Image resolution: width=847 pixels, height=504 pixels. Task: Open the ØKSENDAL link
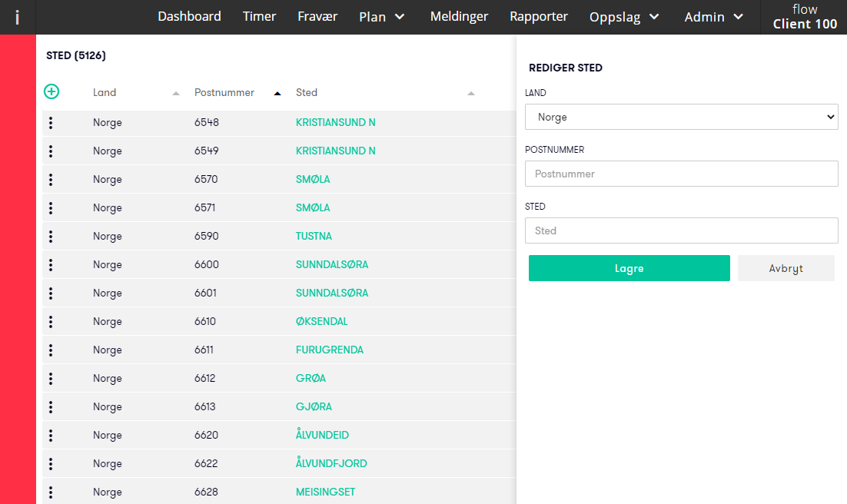pyautogui.click(x=321, y=321)
